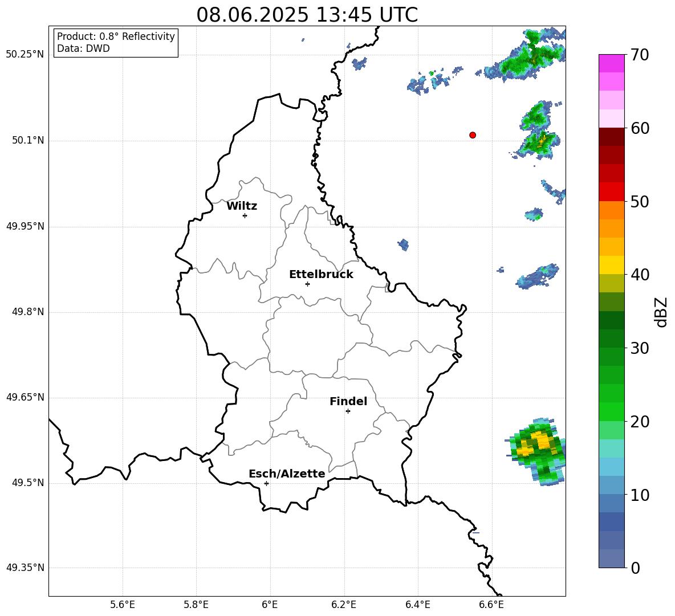The image size is (675, 616).
Task: Click the colorbar tick value 50
Action: pyautogui.click(x=640, y=201)
